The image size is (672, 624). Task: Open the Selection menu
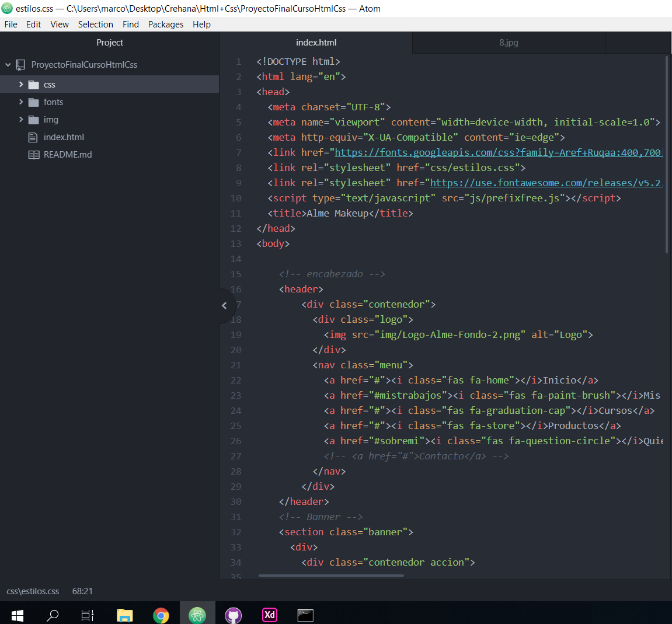click(x=96, y=25)
